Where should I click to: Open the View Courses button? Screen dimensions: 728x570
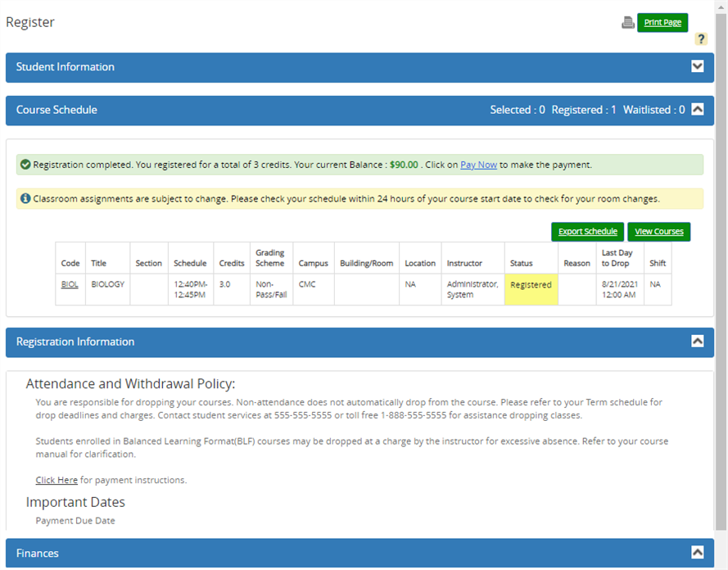(658, 232)
